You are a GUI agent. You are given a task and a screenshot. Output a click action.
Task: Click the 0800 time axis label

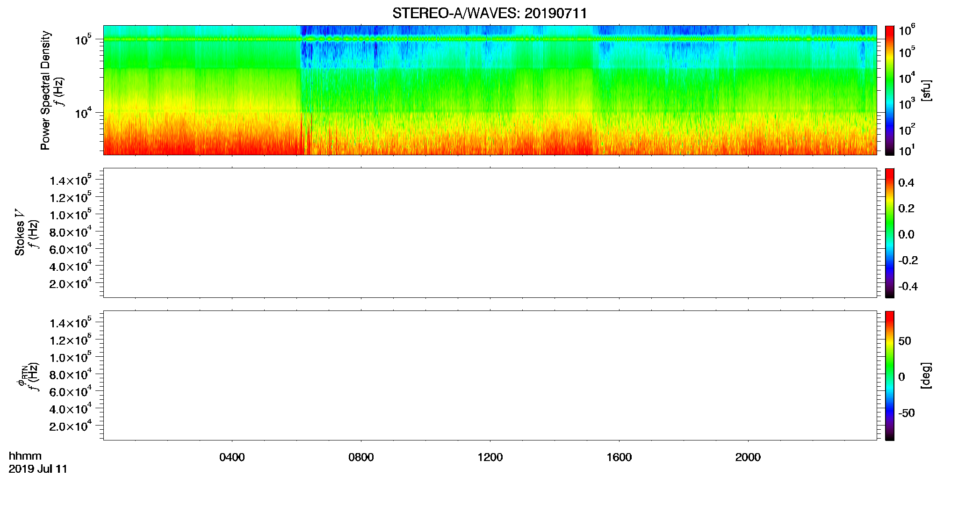pos(361,457)
